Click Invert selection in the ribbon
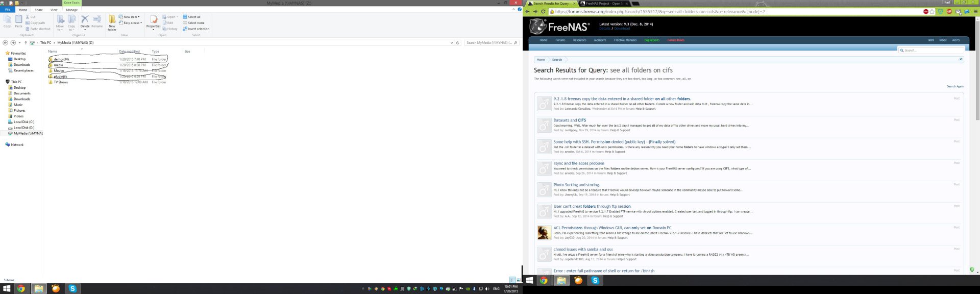This screenshot has width=980, height=294. 198,29
